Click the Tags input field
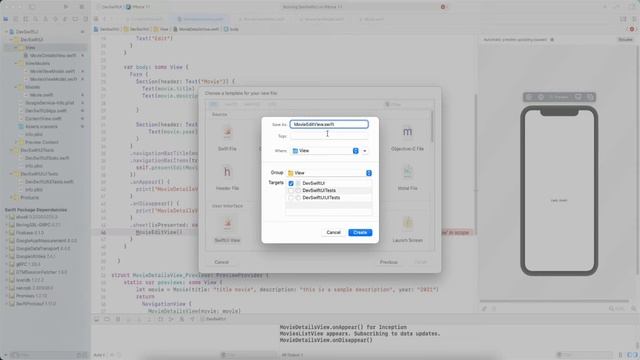 (x=329, y=136)
